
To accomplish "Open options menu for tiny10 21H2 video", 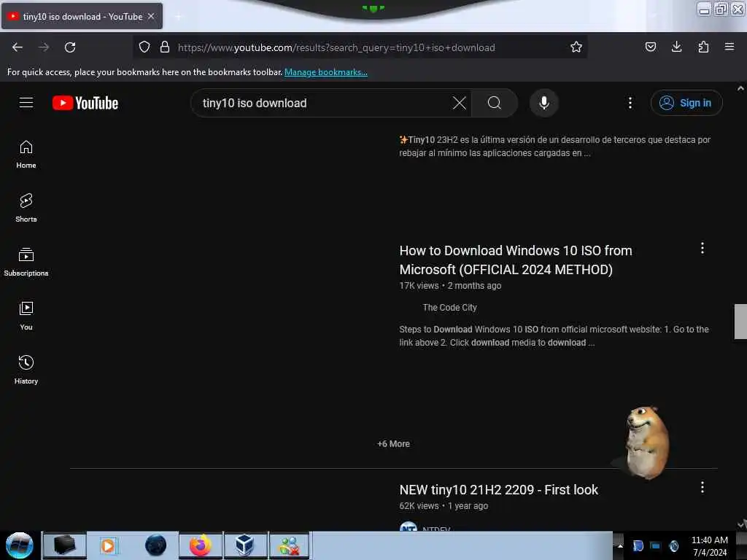I will click(702, 486).
